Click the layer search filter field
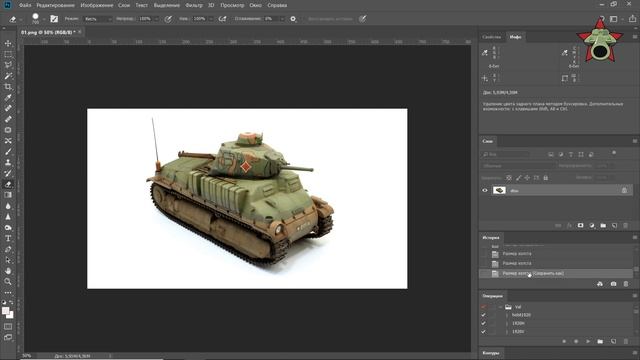The width and height of the screenshot is (640, 360). [x=505, y=154]
